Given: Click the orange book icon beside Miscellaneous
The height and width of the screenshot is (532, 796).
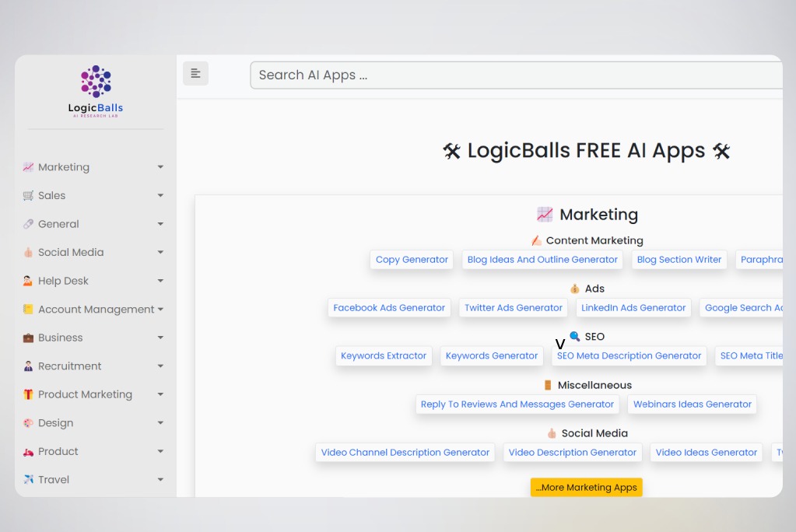Looking at the screenshot, I should [x=548, y=385].
